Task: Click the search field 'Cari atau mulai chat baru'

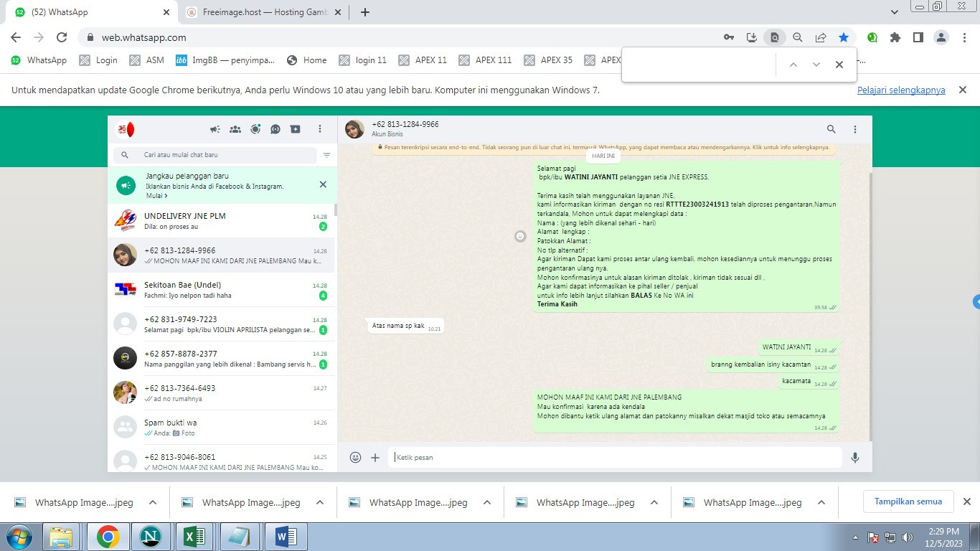Action: [215, 155]
